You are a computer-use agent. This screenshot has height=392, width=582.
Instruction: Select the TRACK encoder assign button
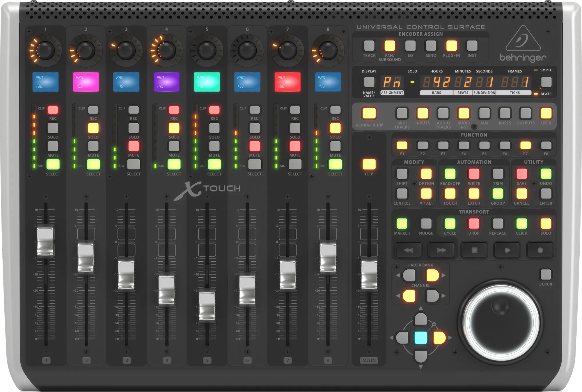(x=369, y=46)
